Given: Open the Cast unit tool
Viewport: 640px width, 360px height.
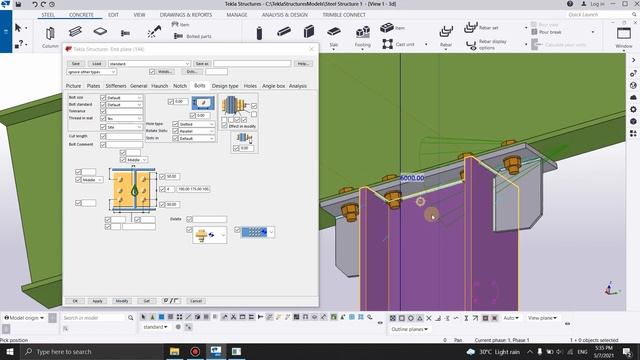Looking at the screenshot, I should click(x=398, y=44).
